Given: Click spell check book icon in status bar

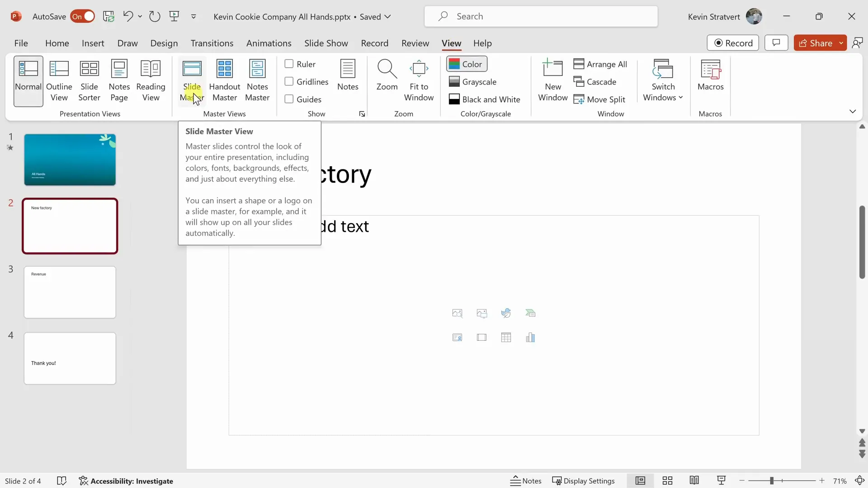Looking at the screenshot, I should (62, 481).
